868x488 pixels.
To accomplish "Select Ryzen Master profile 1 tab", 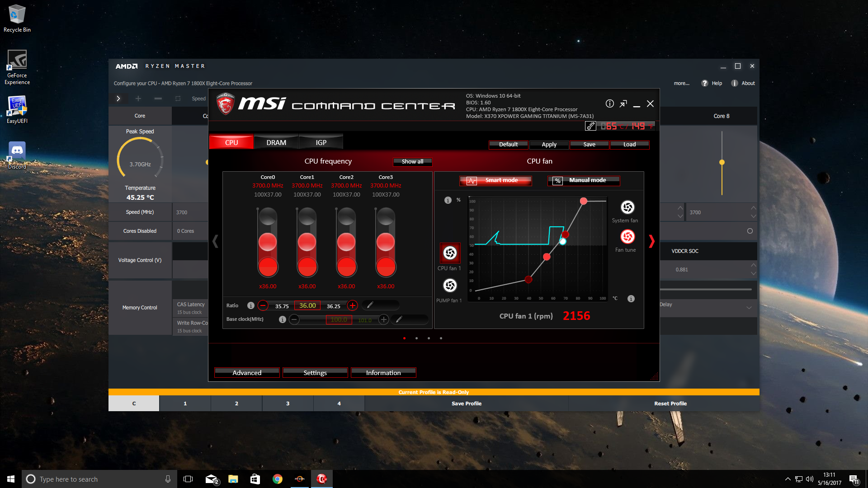I will (185, 404).
